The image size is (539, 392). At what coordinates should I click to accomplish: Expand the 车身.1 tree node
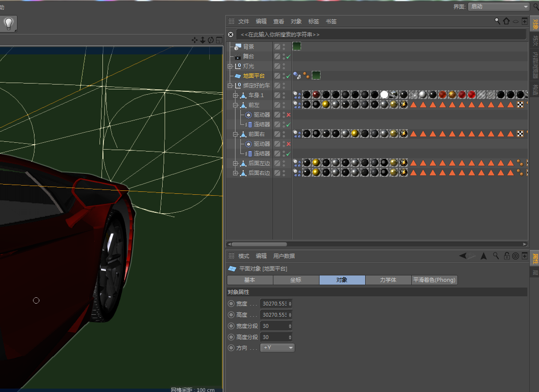[x=236, y=95]
